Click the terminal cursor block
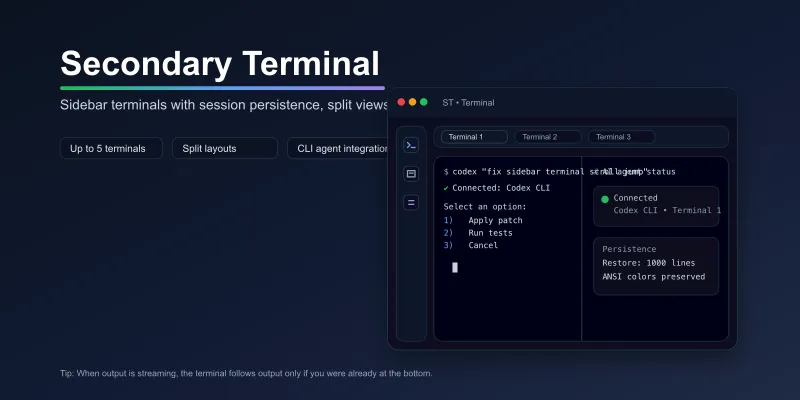Viewport: 800px width, 400px height. point(455,267)
